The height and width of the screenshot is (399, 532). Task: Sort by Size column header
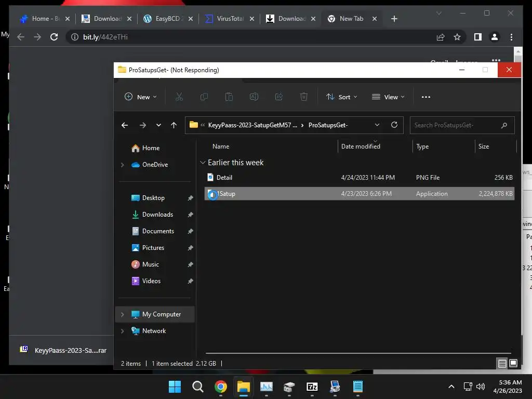tap(484, 146)
